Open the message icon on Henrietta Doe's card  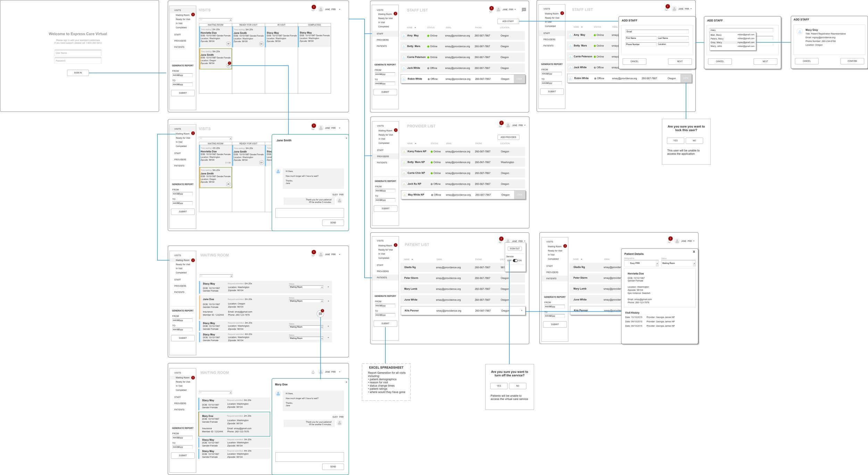tap(228, 44)
